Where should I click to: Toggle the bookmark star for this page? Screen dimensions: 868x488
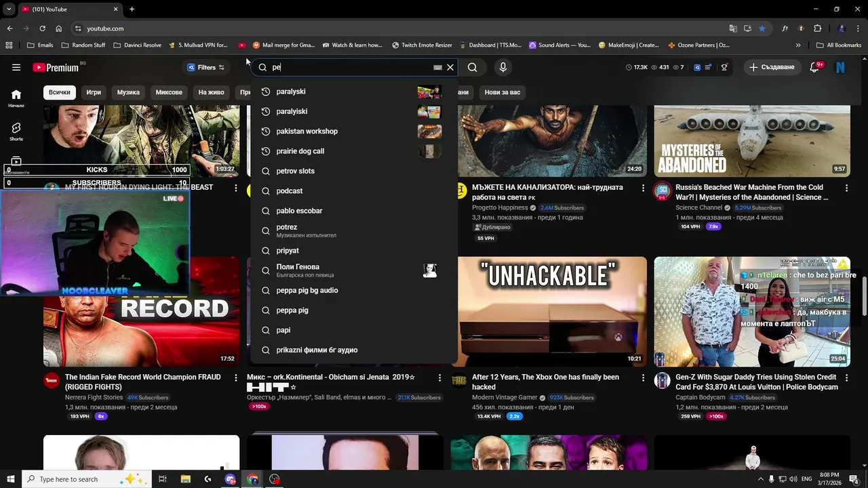click(762, 28)
